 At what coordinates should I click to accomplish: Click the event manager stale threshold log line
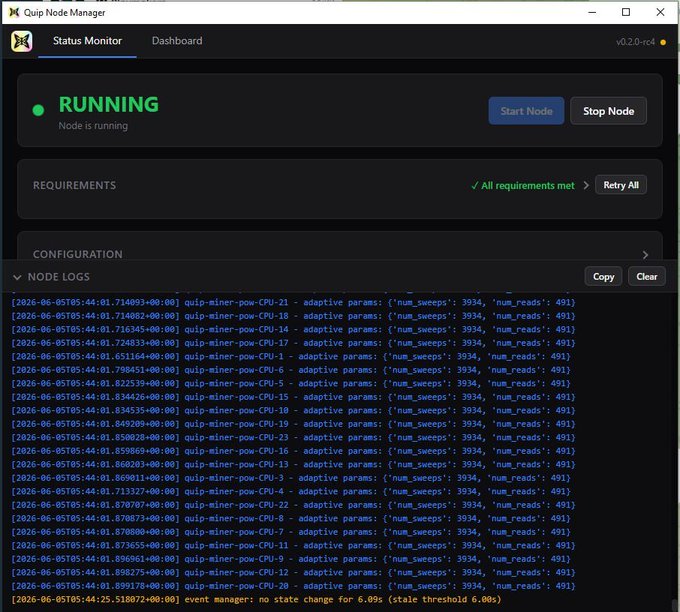coord(256,599)
